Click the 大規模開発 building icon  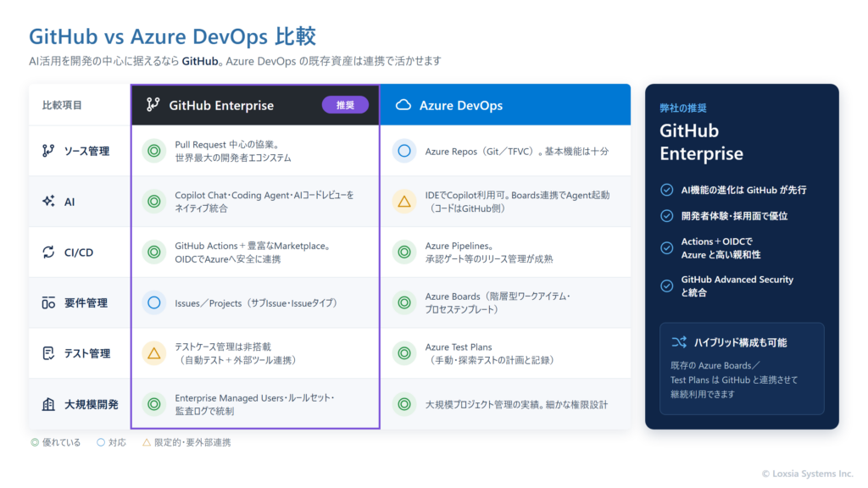48,404
